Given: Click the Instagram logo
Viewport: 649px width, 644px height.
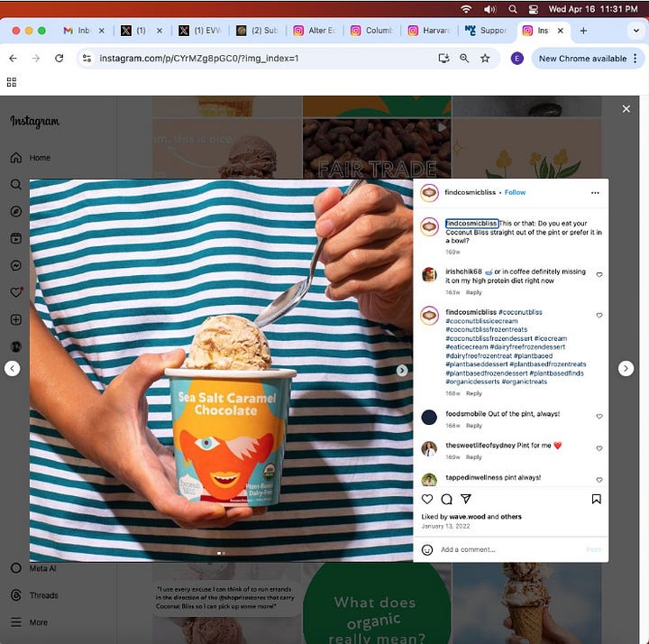Looking at the screenshot, I should 35,121.
